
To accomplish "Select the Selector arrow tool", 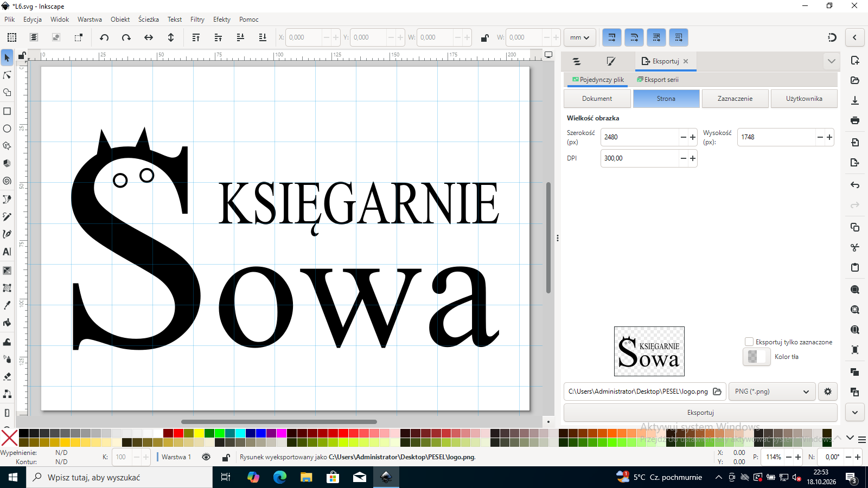I will (7, 57).
